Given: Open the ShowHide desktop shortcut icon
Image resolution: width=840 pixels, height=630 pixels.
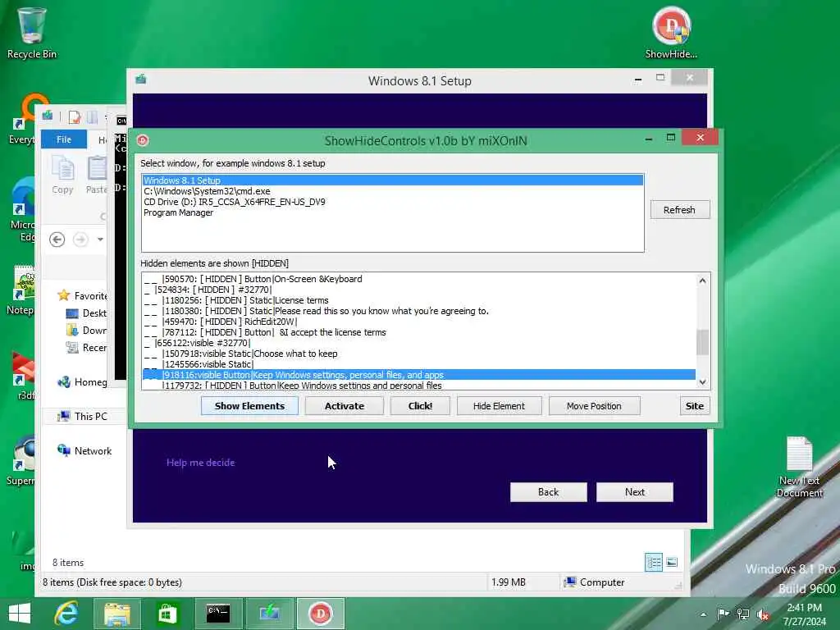Looking at the screenshot, I should [x=671, y=32].
